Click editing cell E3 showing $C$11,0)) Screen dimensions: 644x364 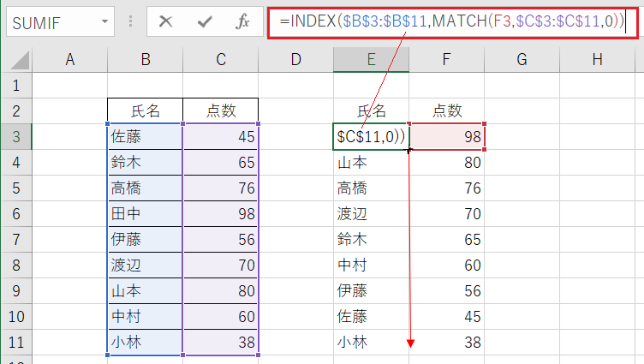click(x=372, y=137)
